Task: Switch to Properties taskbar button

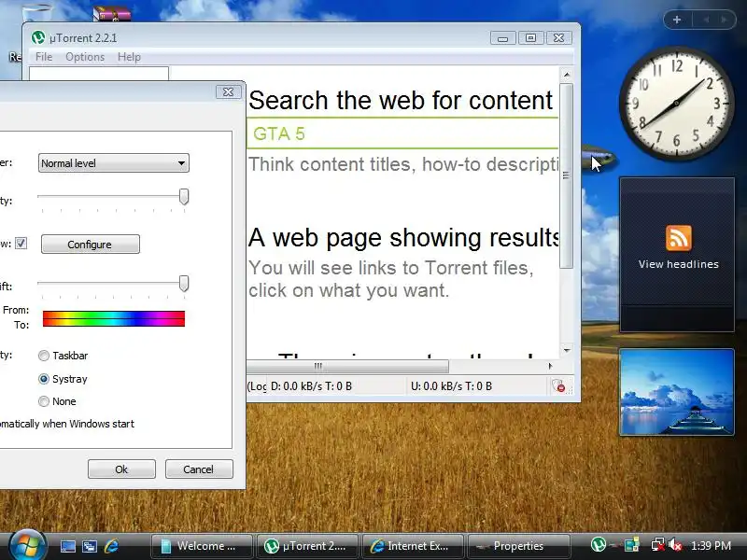Action: [518, 546]
